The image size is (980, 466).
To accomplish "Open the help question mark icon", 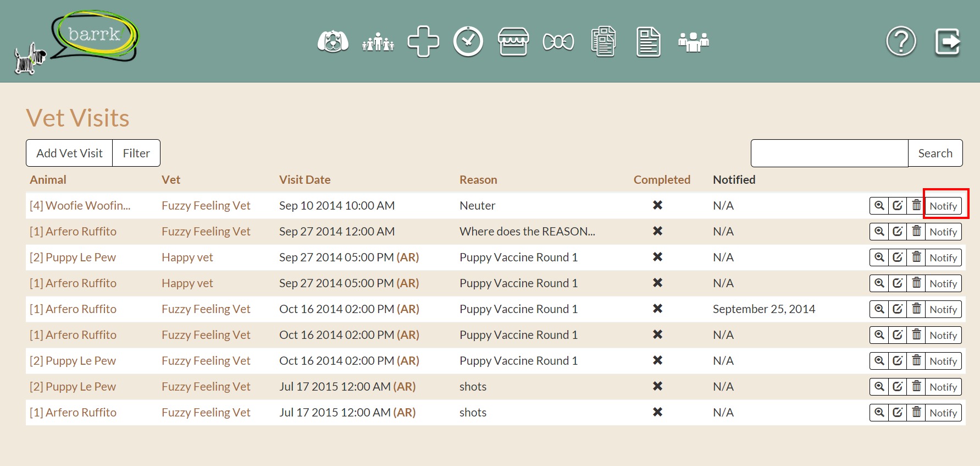I will [x=901, y=41].
